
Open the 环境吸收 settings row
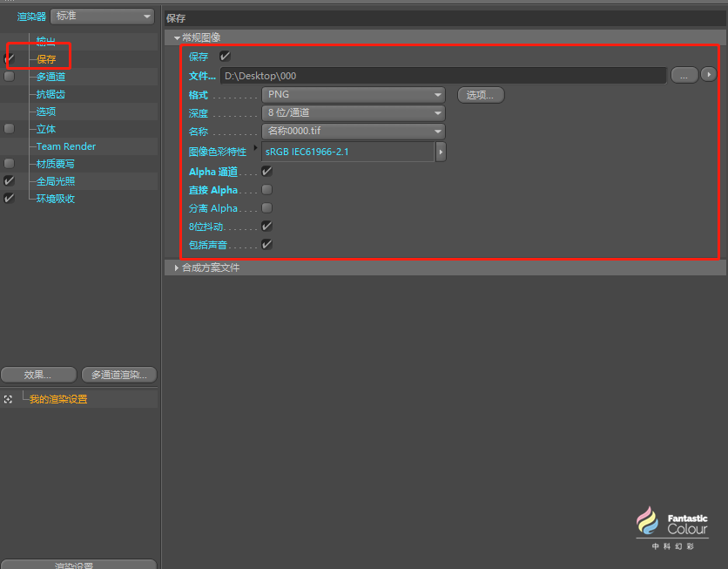pos(55,199)
